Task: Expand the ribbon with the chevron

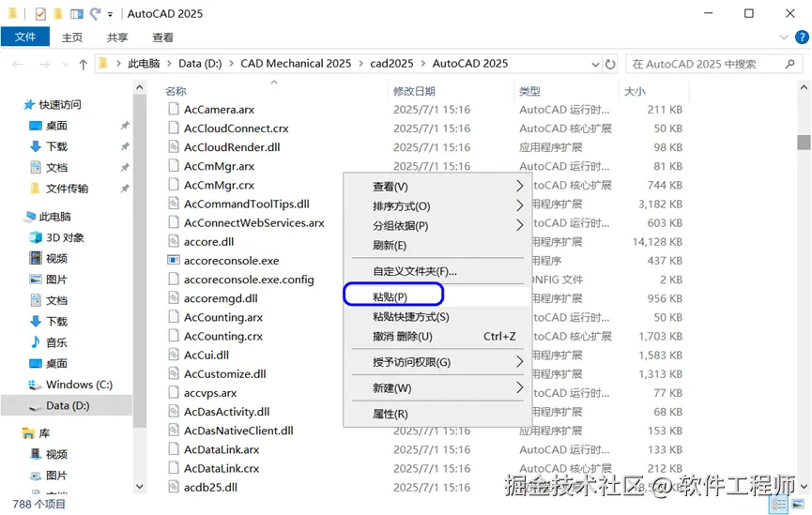Action: [784, 37]
